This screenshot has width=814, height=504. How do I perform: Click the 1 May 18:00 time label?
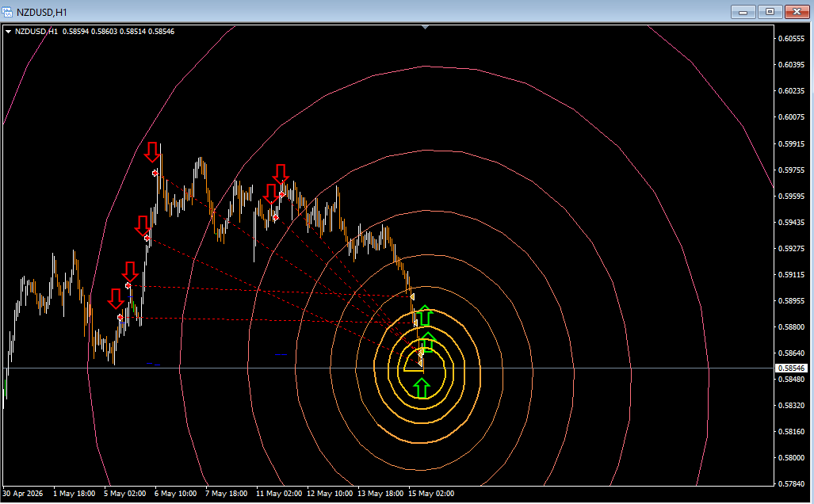coord(74,494)
